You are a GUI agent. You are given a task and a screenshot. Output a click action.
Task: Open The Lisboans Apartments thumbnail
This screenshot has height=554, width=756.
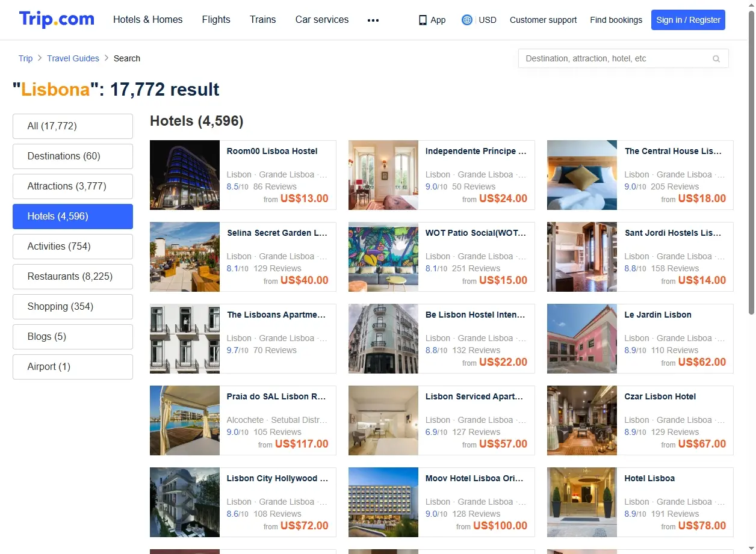tap(185, 339)
